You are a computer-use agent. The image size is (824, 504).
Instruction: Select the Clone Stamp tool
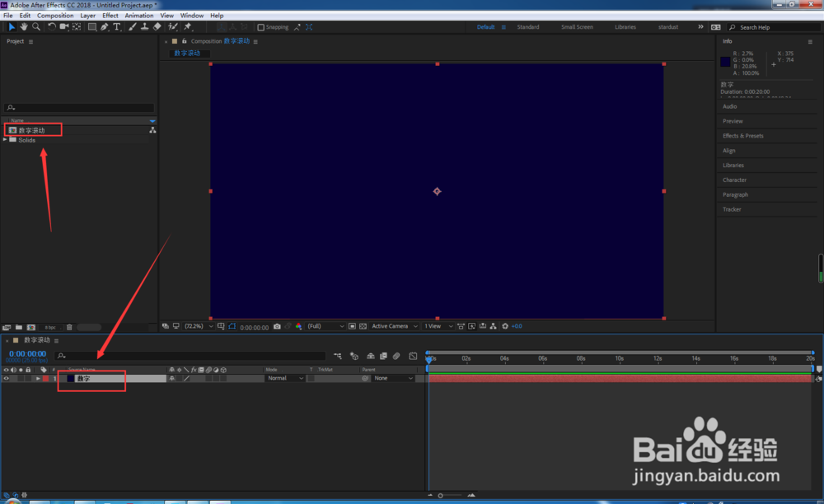144,27
